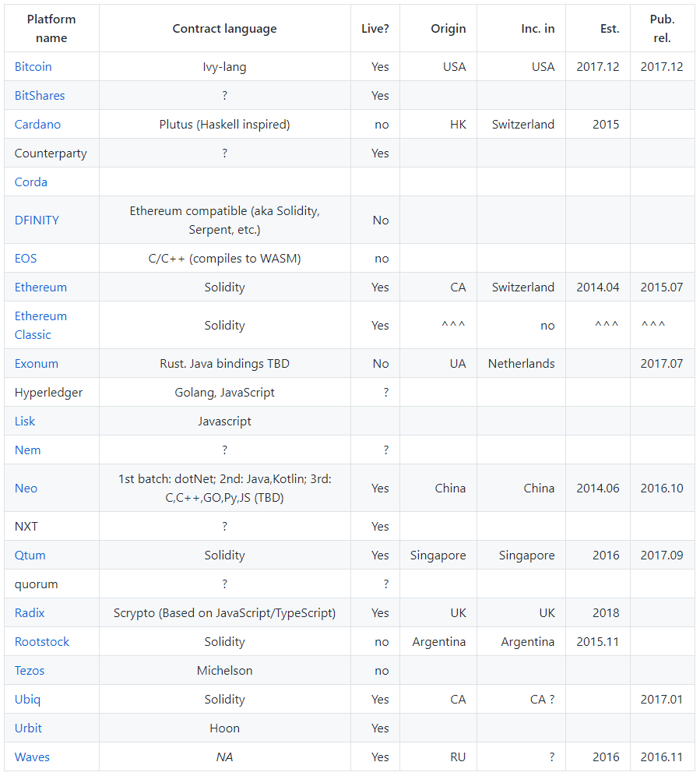Follow the Waves platform link
This screenshot has height=776, width=700.
tap(32, 757)
